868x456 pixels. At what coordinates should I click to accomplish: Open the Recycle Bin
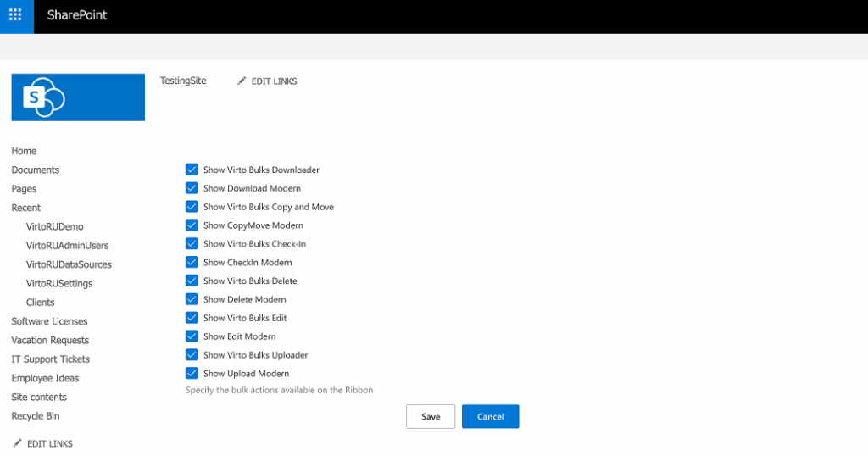(x=36, y=416)
